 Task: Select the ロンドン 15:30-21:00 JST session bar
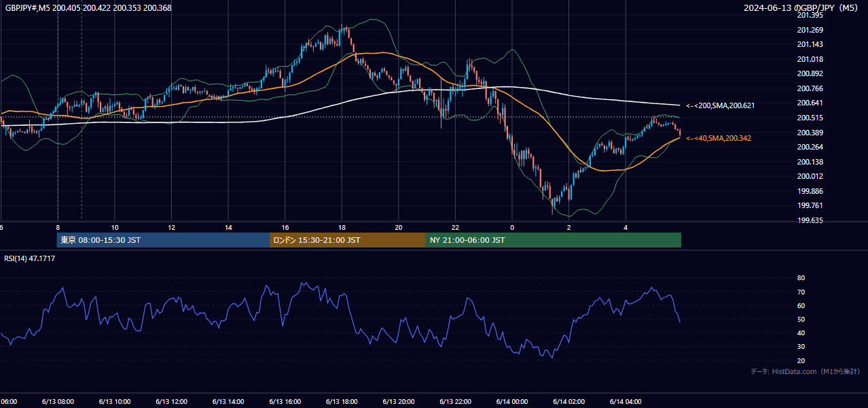coord(348,240)
